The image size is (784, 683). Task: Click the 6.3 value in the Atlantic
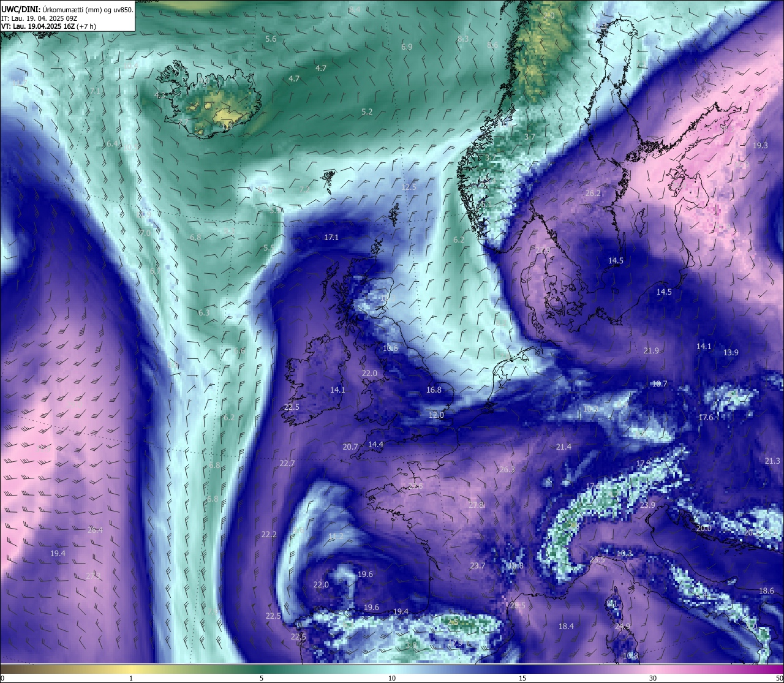pyautogui.click(x=204, y=312)
